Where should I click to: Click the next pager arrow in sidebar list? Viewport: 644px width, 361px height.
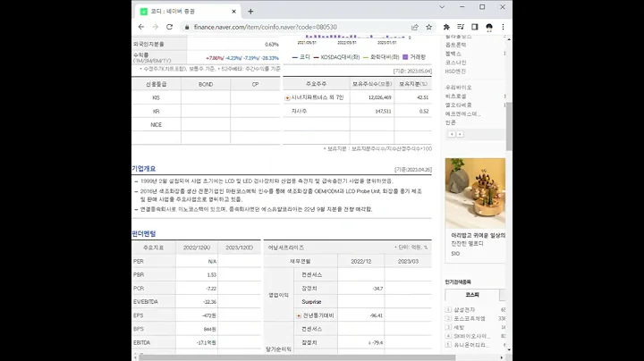point(460,134)
